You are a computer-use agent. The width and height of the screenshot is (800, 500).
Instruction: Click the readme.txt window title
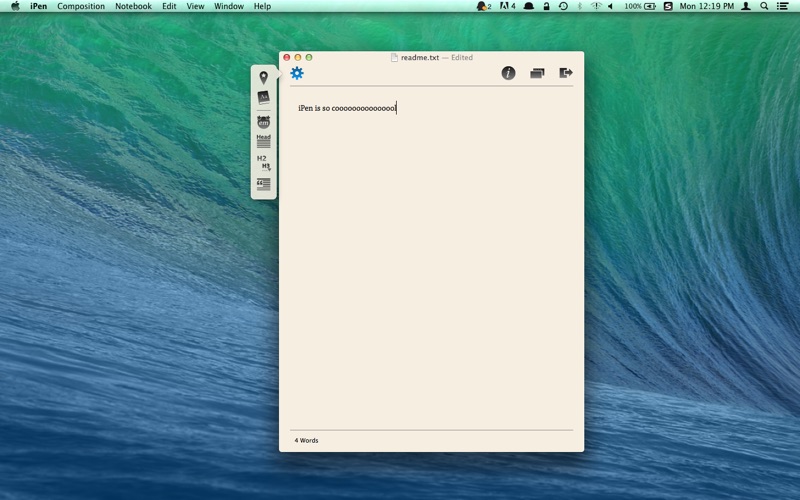click(420, 58)
